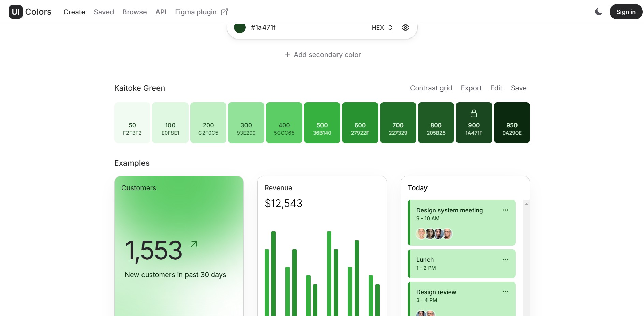Click the lock icon on shade 900
Viewport: 644px width, 316px height.
point(474,113)
